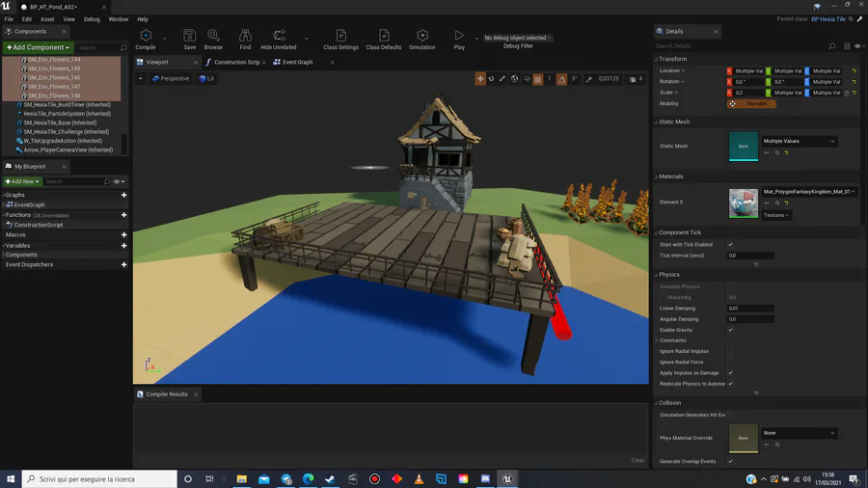Open the Find tool
This screenshot has width=868, height=488.
pyautogui.click(x=245, y=40)
